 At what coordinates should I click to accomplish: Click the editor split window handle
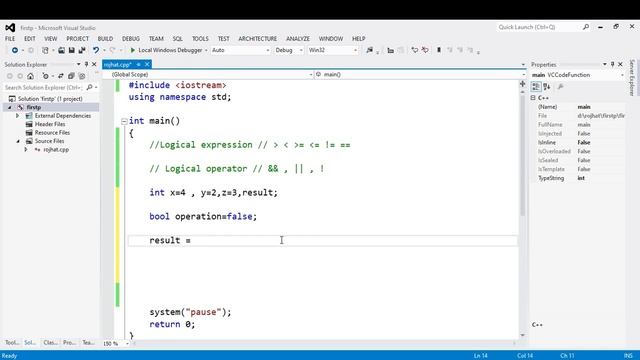point(522,84)
